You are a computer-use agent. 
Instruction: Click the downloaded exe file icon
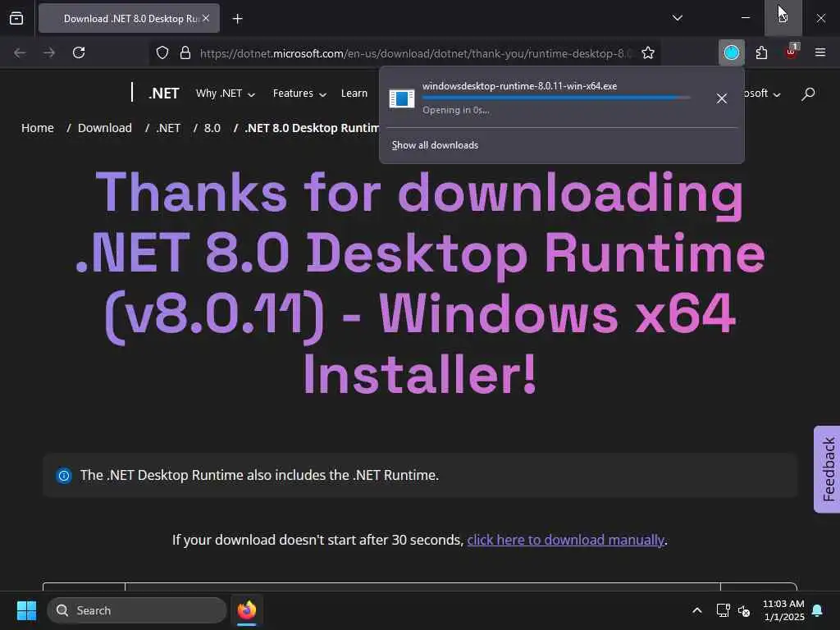(x=402, y=98)
